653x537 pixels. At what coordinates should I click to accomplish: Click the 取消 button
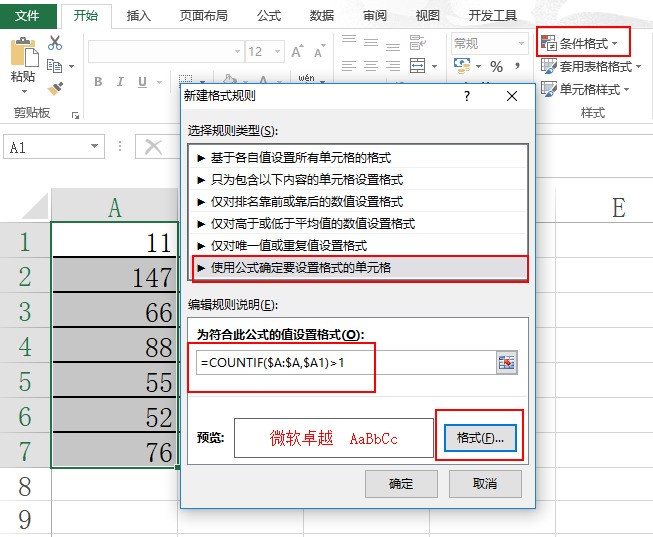pos(485,483)
